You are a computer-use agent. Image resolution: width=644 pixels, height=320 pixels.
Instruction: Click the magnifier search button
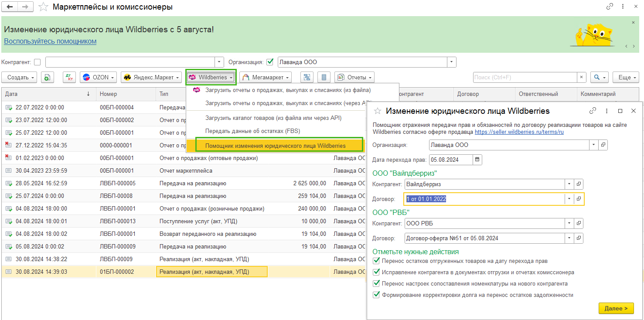[600, 77]
